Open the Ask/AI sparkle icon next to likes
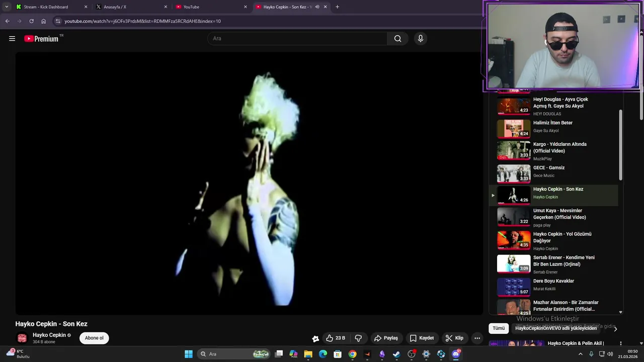Viewport: 644px width, 362px height. pos(315,338)
